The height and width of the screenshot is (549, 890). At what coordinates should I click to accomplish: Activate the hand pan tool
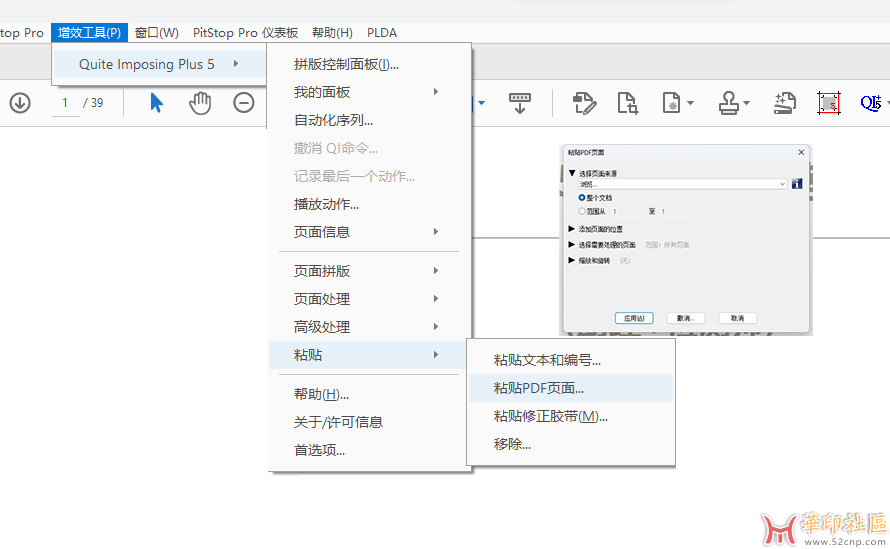point(200,103)
